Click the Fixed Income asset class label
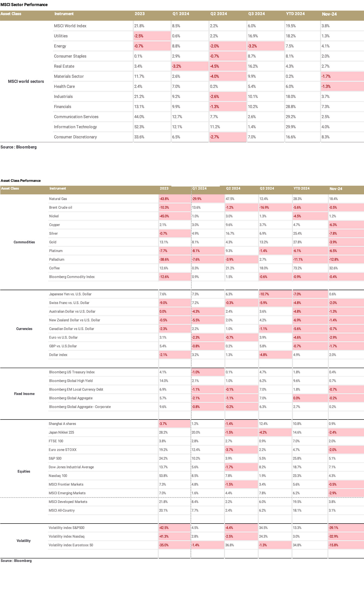This screenshot has width=364, height=603. tap(24, 394)
